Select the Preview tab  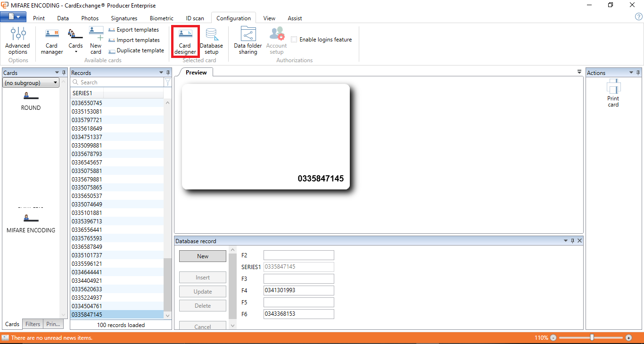[x=196, y=72]
